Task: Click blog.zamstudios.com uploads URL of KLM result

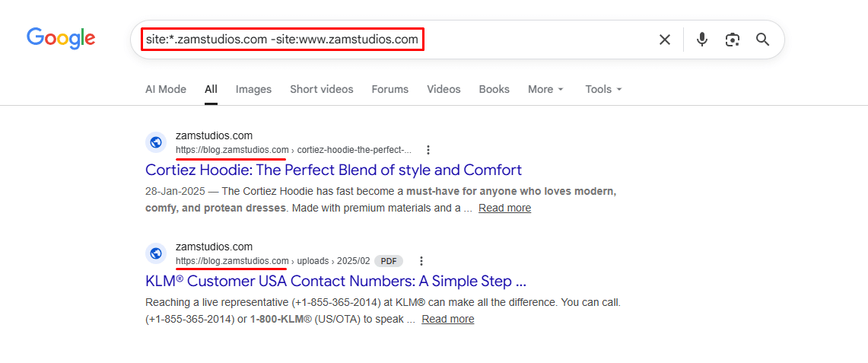Action: point(272,260)
